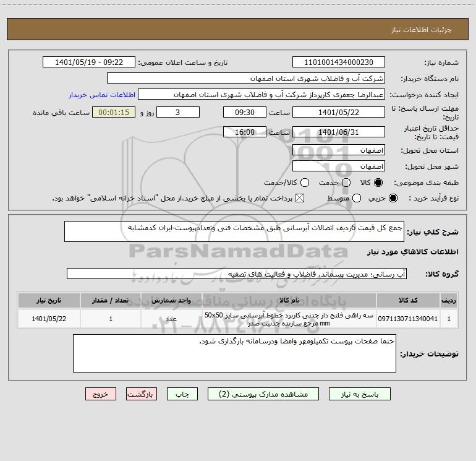The image size is (476, 461).
Task: Click the remaining days field showing 3
Action: (177, 112)
